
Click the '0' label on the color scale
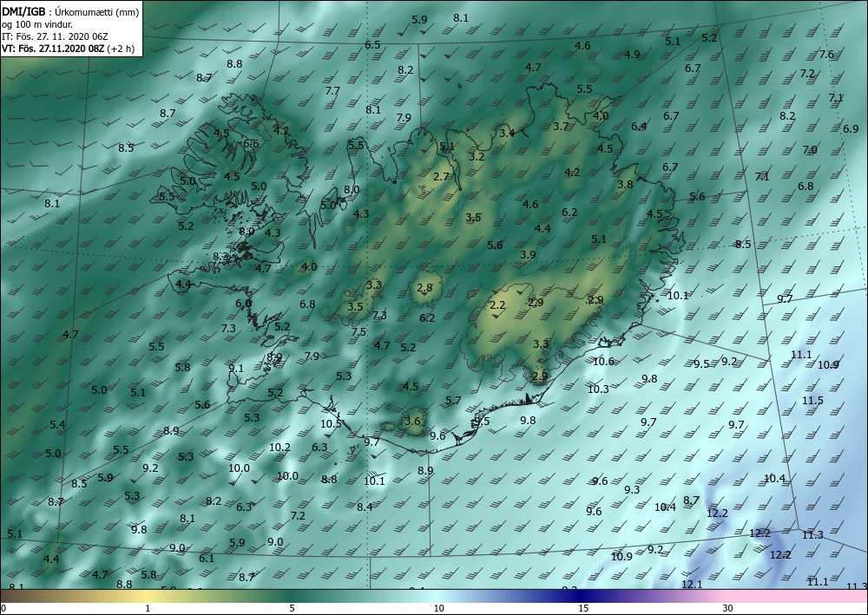pyautogui.click(x=3, y=609)
